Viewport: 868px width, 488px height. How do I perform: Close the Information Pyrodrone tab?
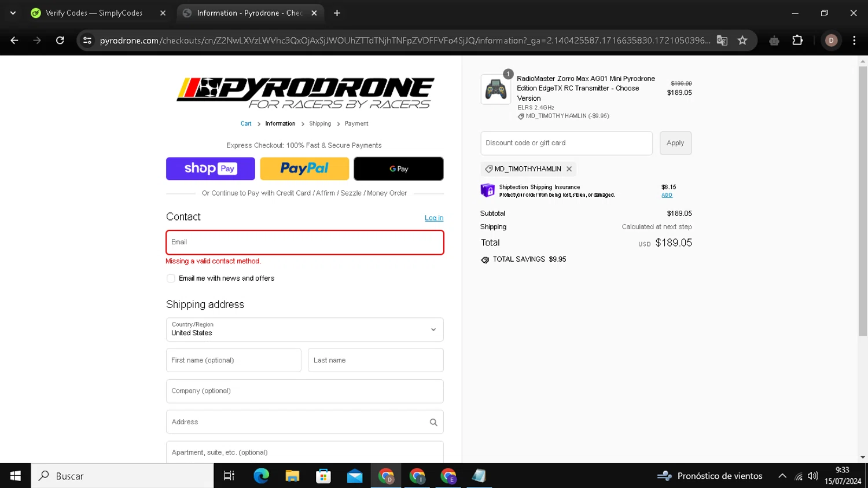point(314,13)
